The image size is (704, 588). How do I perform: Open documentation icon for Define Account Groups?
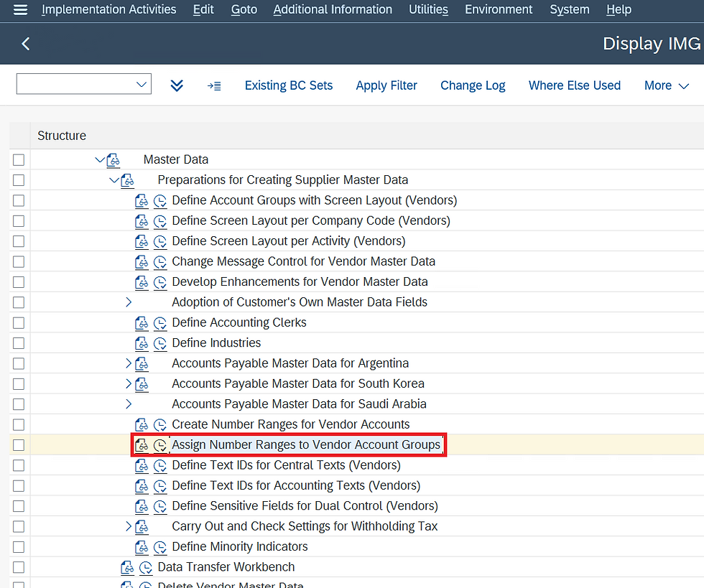pyautogui.click(x=142, y=200)
